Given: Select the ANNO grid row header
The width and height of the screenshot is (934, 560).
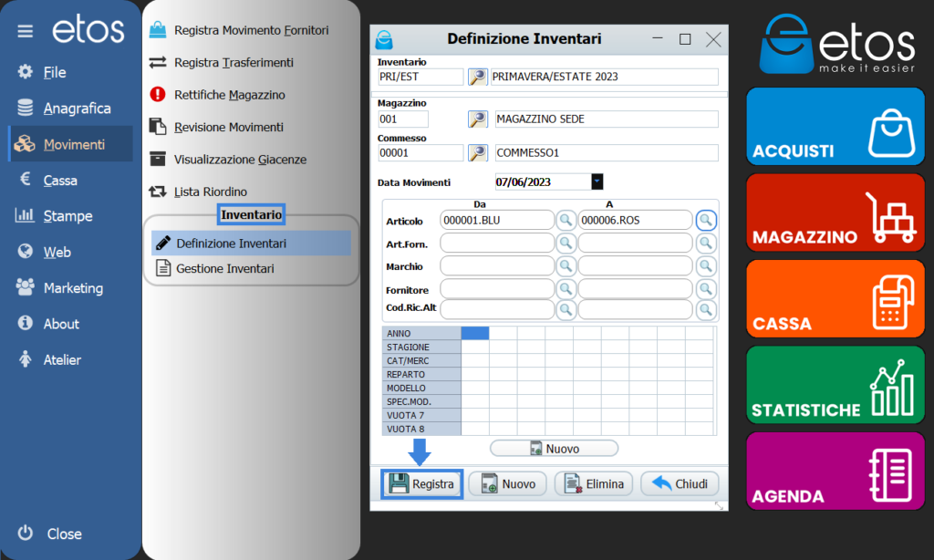Looking at the screenshot, I should click(x=421, y=333).
